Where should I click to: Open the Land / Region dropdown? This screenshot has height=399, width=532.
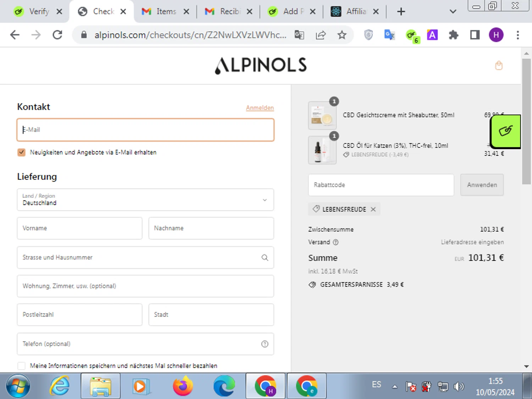(145, 200)
